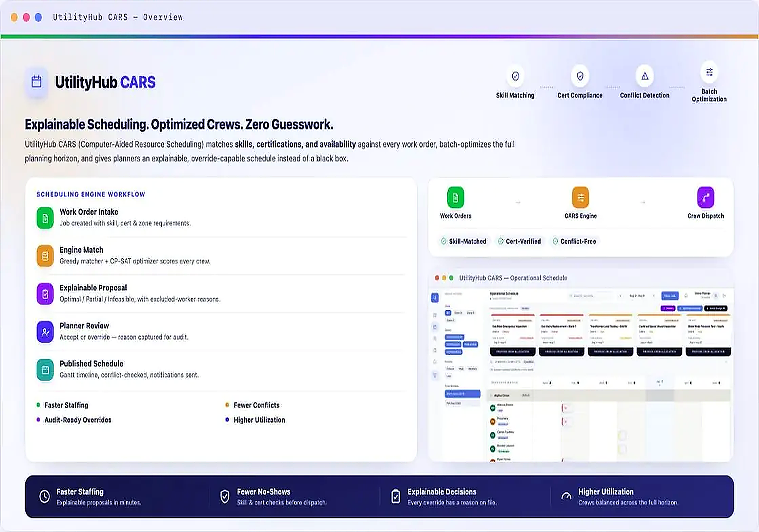The image size is (759, 532).
Task: Click the Skill-Matched chip
Action: [x=464, y=241]
